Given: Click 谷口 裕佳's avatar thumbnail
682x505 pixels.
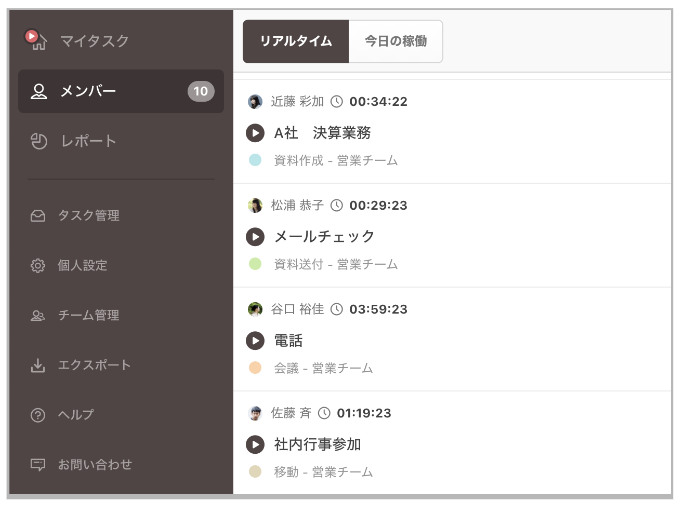Looking at the screenshot, I should 255,309.
